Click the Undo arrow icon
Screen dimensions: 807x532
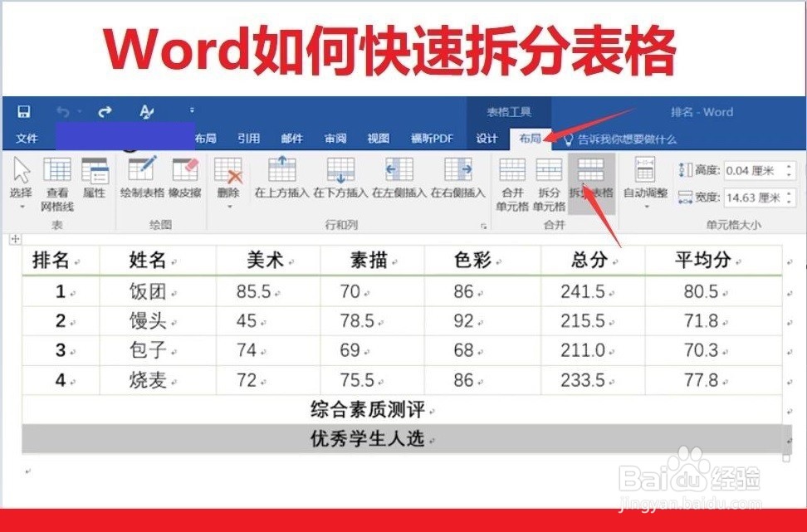click(x=63, y=112)
